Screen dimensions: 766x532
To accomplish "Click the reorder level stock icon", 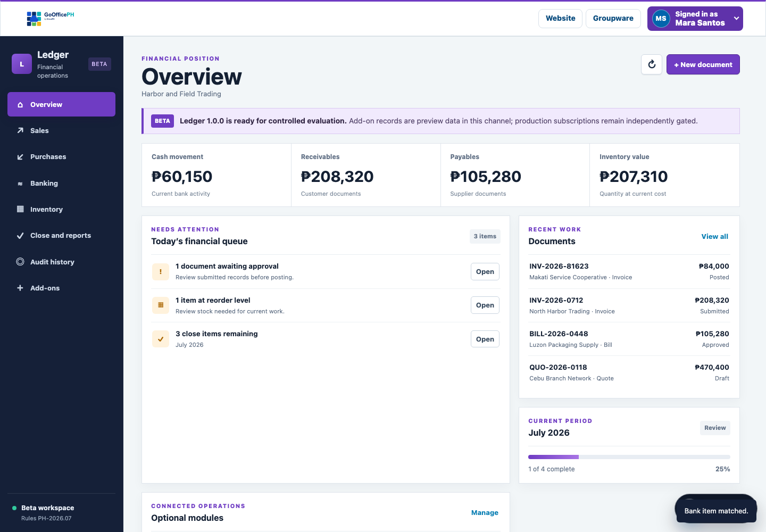I will tap(161, 305).
